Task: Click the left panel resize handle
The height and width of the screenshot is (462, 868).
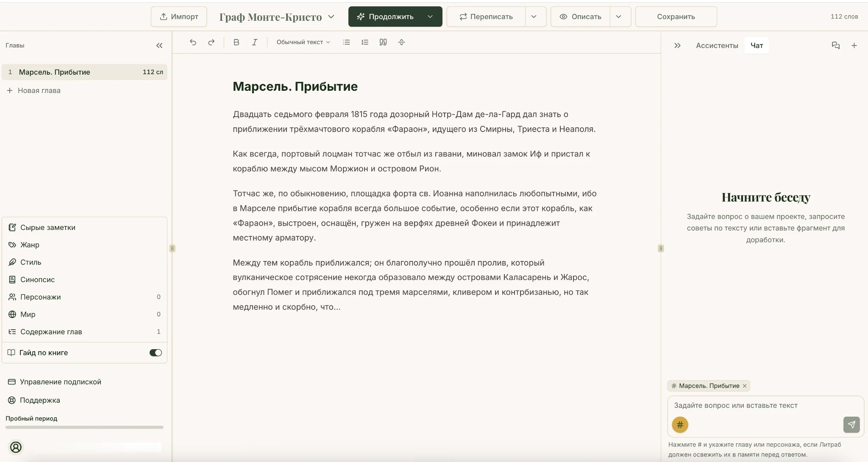Action: [x=172, y=248]
